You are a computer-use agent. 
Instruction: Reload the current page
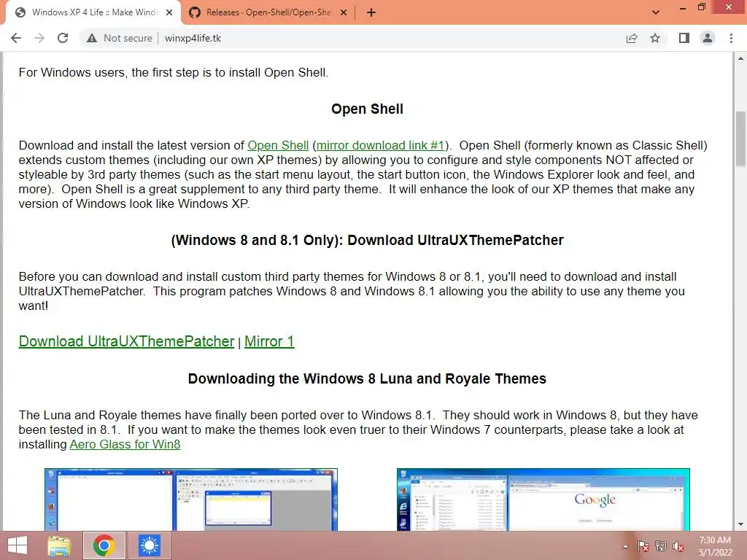click(63, 38)
